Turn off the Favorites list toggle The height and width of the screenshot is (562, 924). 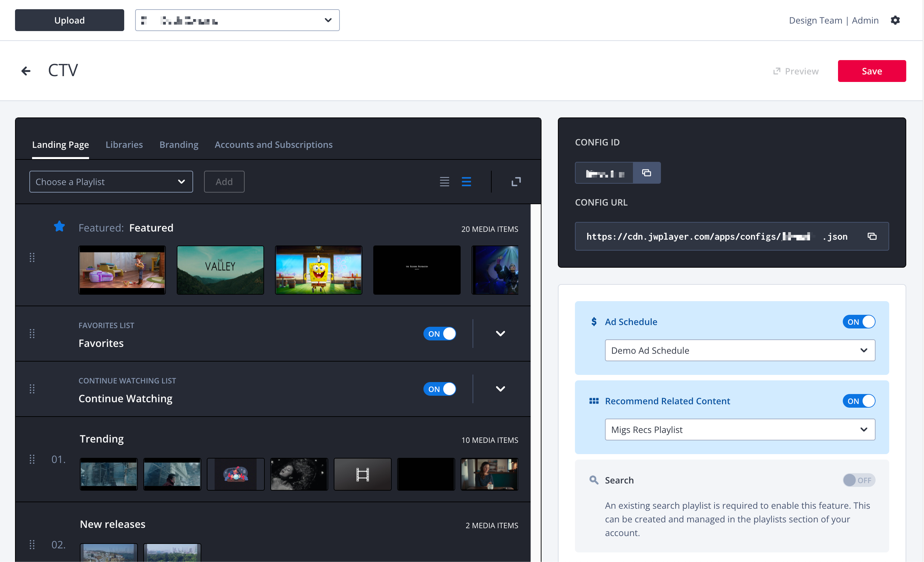439,334
